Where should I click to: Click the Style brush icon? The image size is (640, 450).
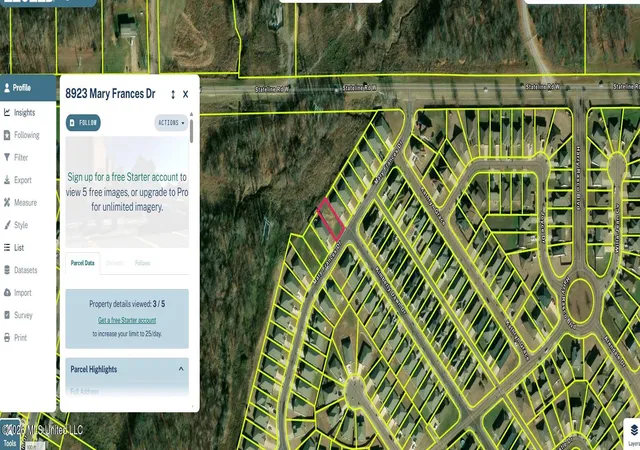pyautogui.click(x=7, y=225)
